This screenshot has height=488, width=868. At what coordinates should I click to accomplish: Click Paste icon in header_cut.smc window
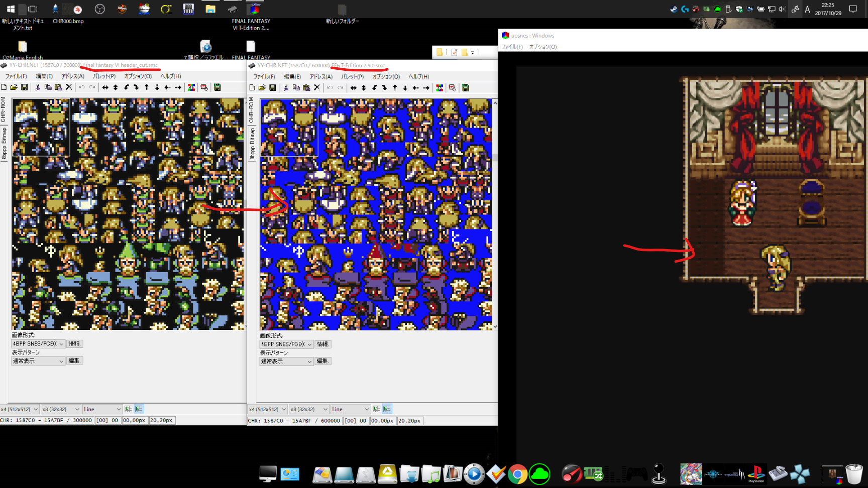point(58,87)
